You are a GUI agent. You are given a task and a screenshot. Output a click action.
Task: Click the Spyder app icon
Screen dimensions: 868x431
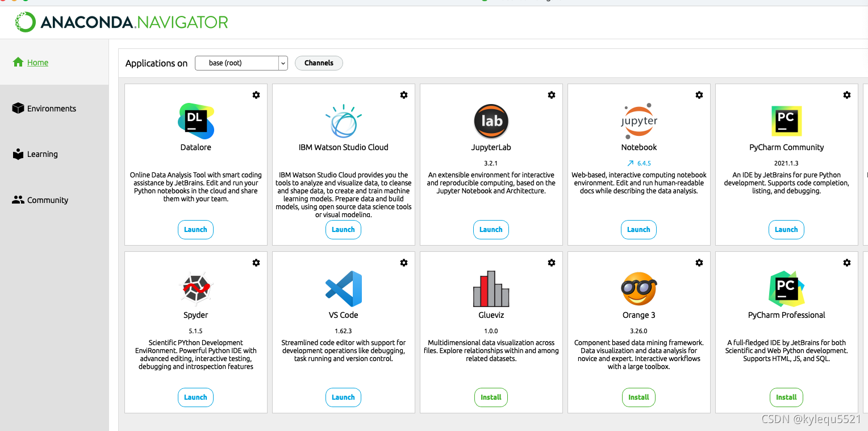click(196, 289)
